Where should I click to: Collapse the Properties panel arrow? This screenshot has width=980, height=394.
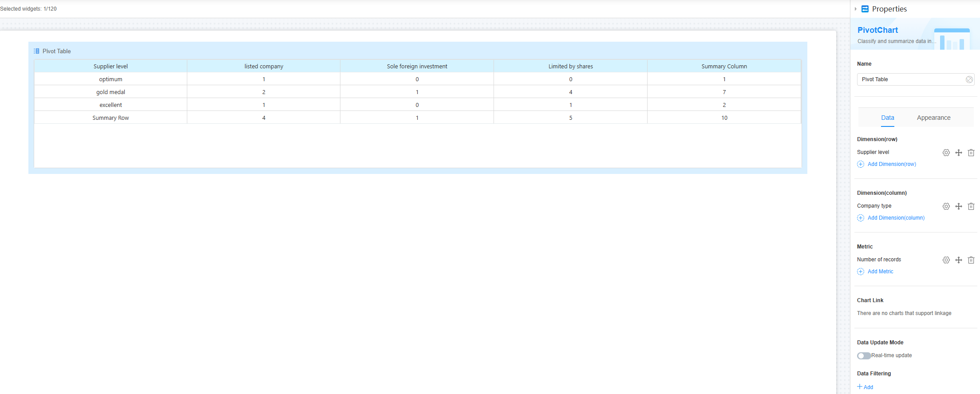pos(856,9)
